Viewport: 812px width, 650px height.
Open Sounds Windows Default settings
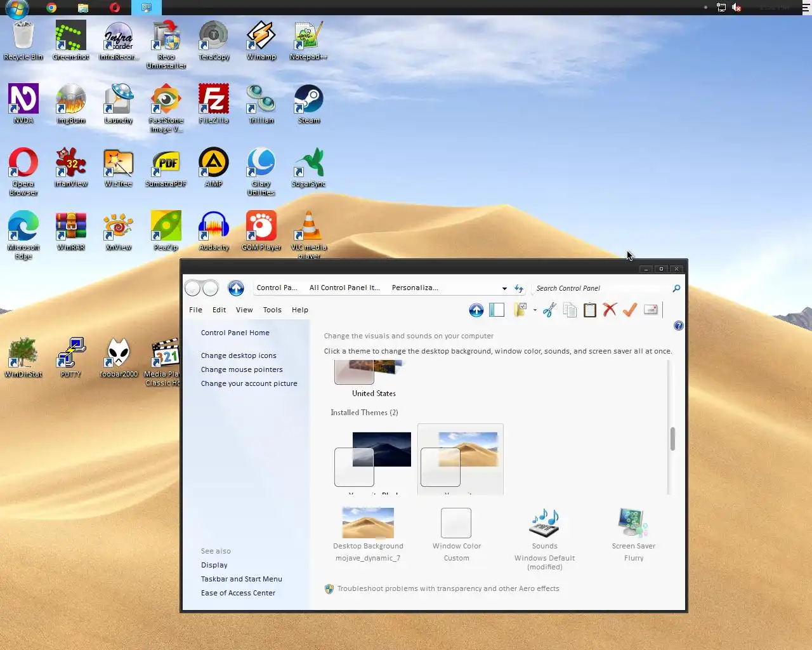pos(544,538)
